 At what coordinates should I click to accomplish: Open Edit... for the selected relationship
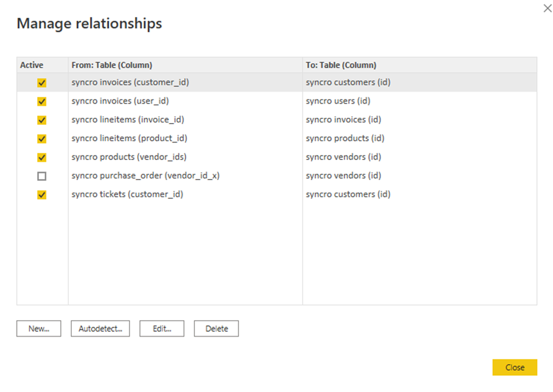pyautogui.click(x=162, y=328)
